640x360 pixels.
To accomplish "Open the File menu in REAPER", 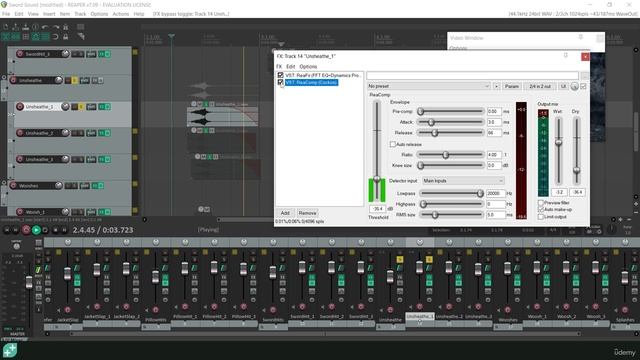I will tap(6, 14).
